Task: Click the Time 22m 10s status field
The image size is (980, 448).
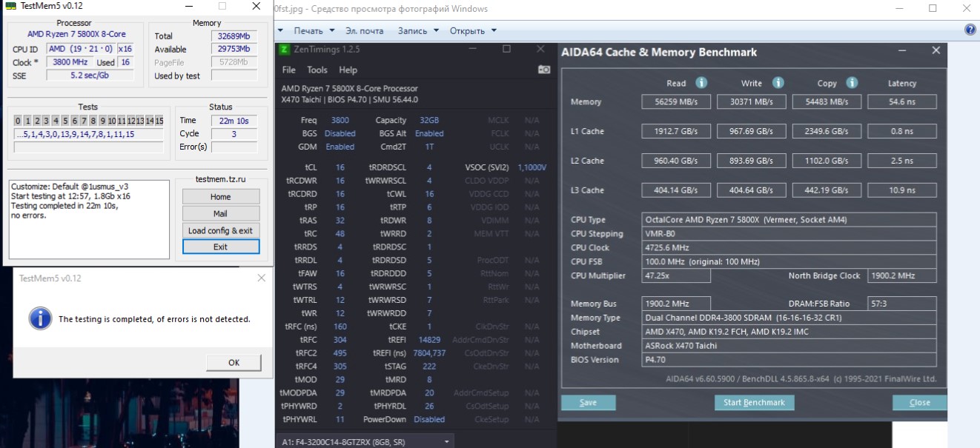Action: tap(234, 121)
